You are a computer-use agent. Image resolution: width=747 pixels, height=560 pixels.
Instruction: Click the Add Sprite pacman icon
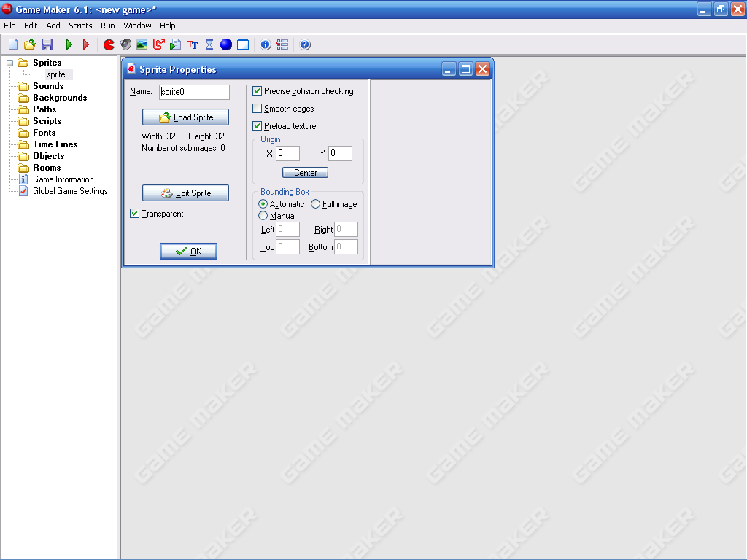coord(109,44)
